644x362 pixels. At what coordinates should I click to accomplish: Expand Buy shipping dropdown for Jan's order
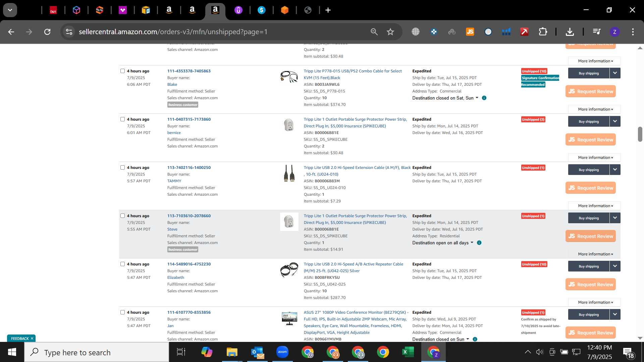[615, 314]
